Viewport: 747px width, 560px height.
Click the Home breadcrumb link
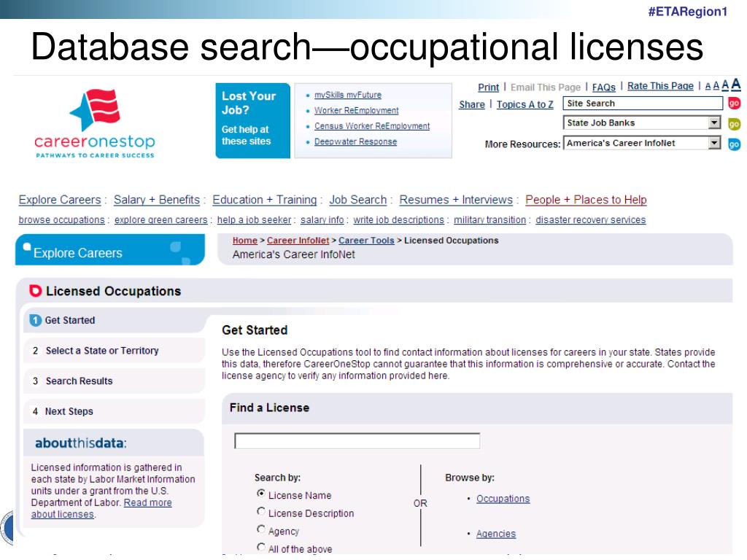pyautogui.click(x=245, y=241)
